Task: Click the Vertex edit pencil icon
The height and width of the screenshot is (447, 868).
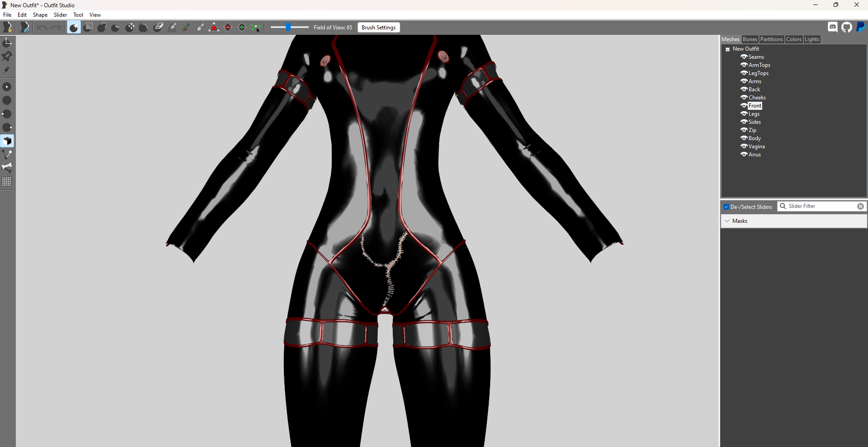Action: (x=7, y=70)
